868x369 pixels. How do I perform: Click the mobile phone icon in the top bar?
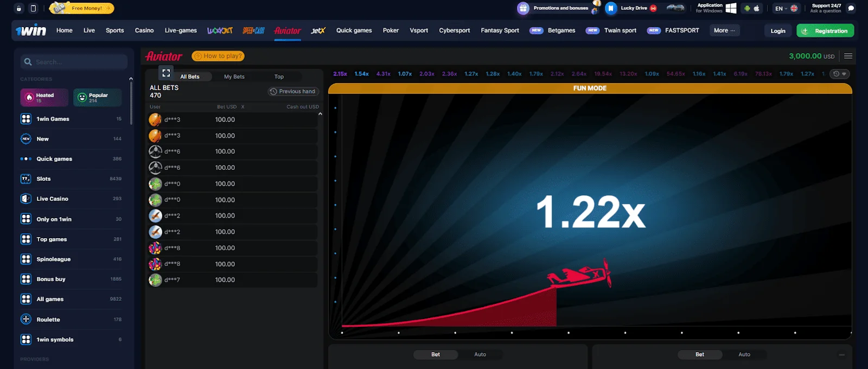pos(33,8)
